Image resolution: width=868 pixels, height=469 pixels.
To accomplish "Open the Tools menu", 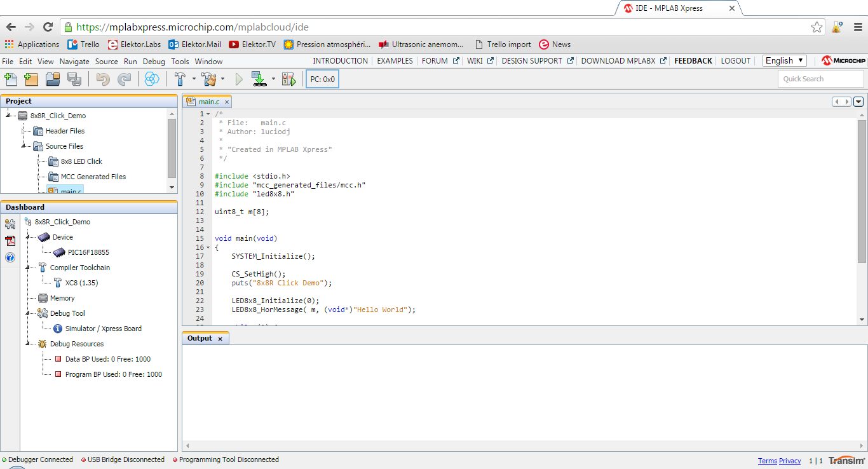I will coord(180,62).
